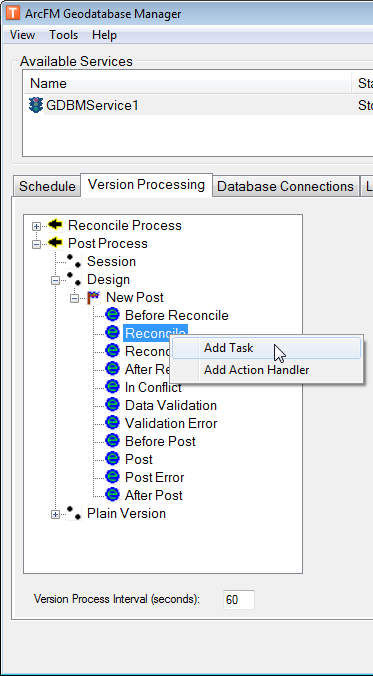
Task: Click the Reconcile Process arrow icon
Action: point(55,225)
